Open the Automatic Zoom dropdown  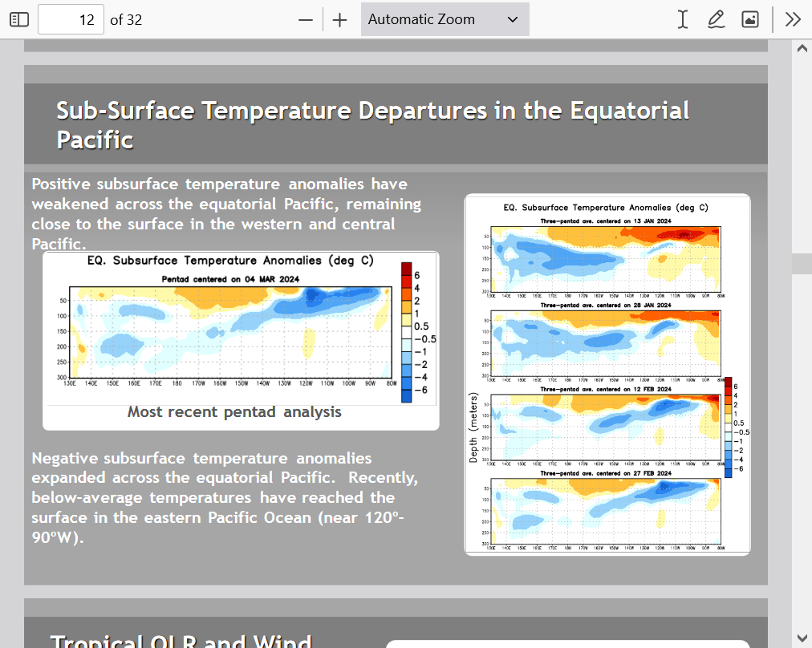(445, 20)
